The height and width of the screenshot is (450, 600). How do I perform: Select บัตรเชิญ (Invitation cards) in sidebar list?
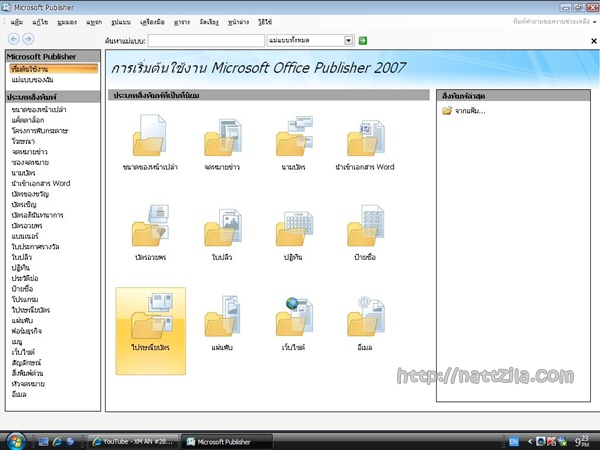pos(24,204)
